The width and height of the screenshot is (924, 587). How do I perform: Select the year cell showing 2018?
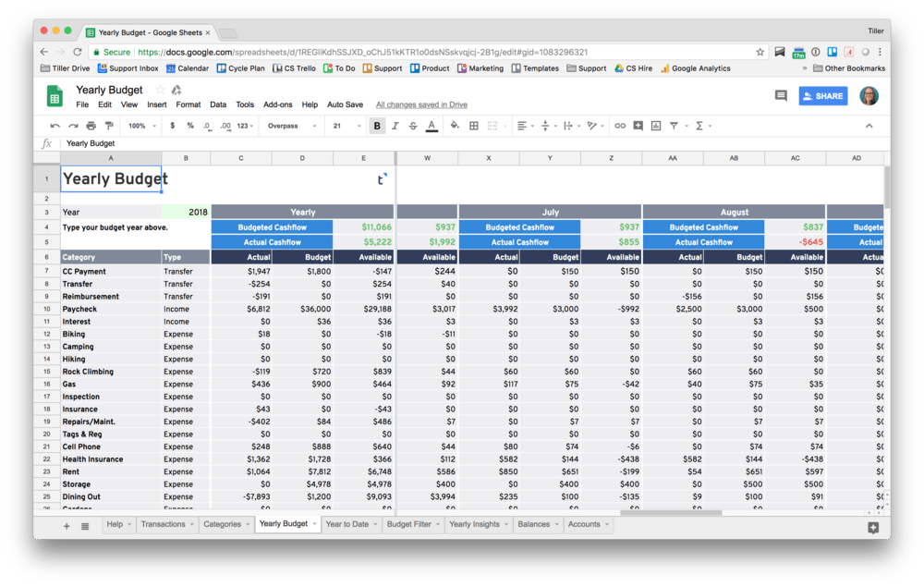[186, 213]
